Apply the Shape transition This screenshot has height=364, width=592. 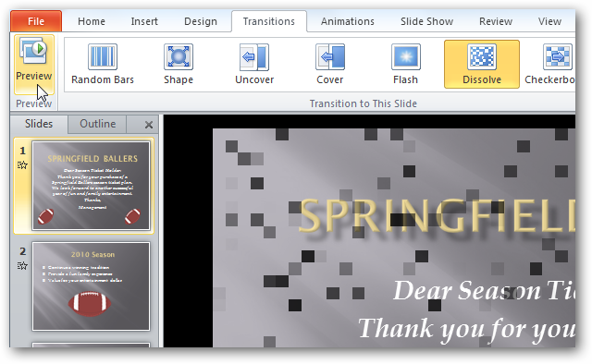[x=179, y=64]
